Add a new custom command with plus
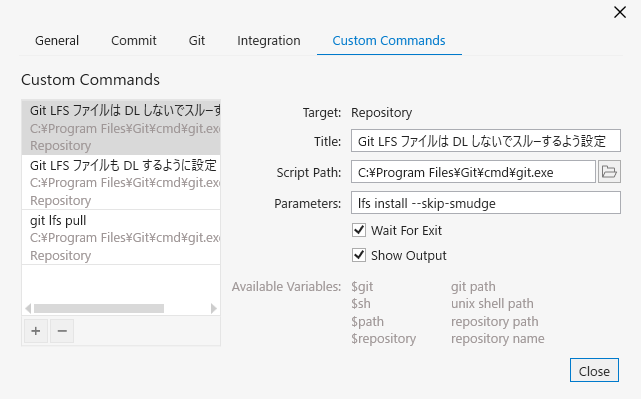The height and width of the screenshot is (399, 641). pos(36,331)
